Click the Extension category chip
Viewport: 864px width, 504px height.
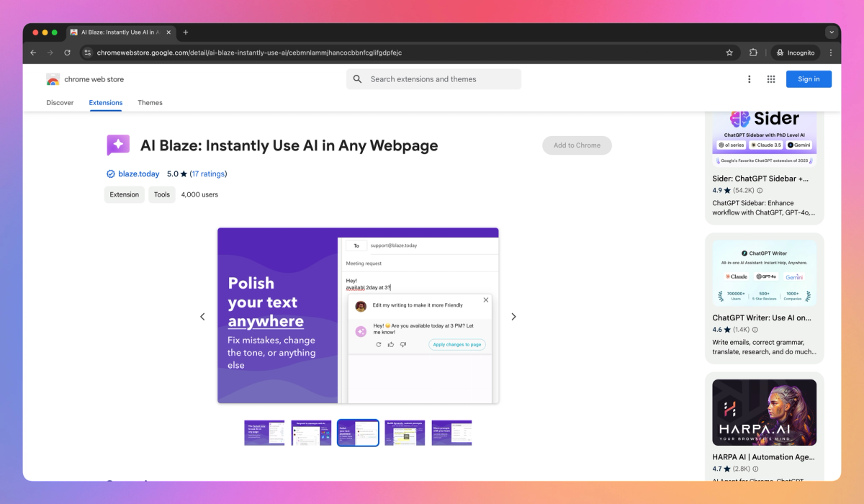tap(125, 194)
